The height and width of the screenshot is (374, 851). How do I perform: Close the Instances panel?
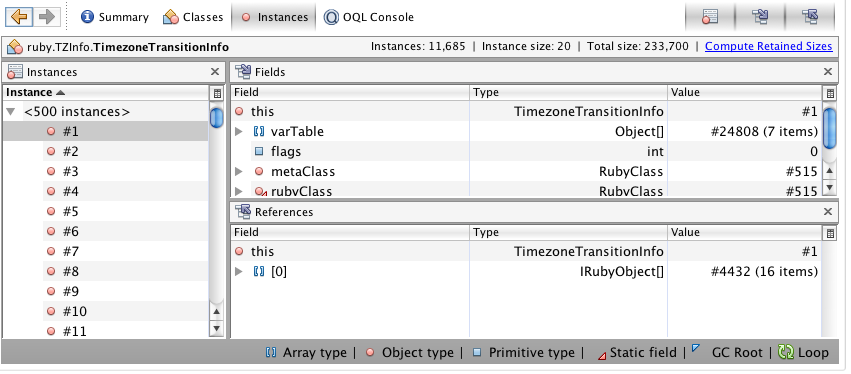click(x=215, y=72)
